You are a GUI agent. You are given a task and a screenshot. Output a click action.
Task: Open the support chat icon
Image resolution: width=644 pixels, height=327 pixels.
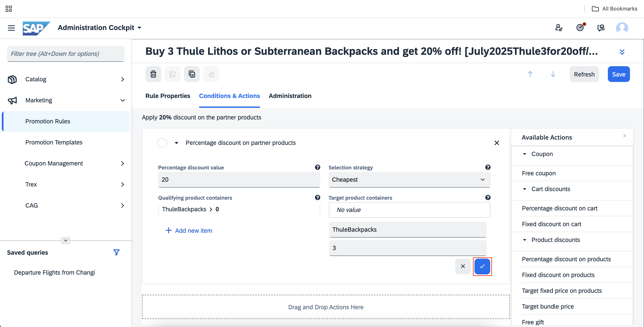click(x=601, y=28)
